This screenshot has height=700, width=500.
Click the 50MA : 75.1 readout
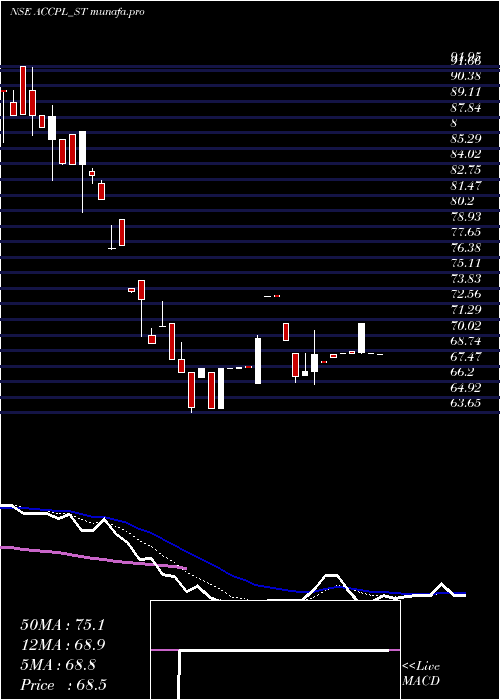[62, 625]
